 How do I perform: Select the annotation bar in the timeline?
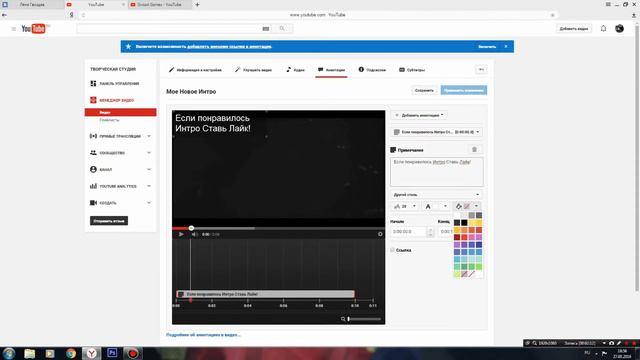265,294
